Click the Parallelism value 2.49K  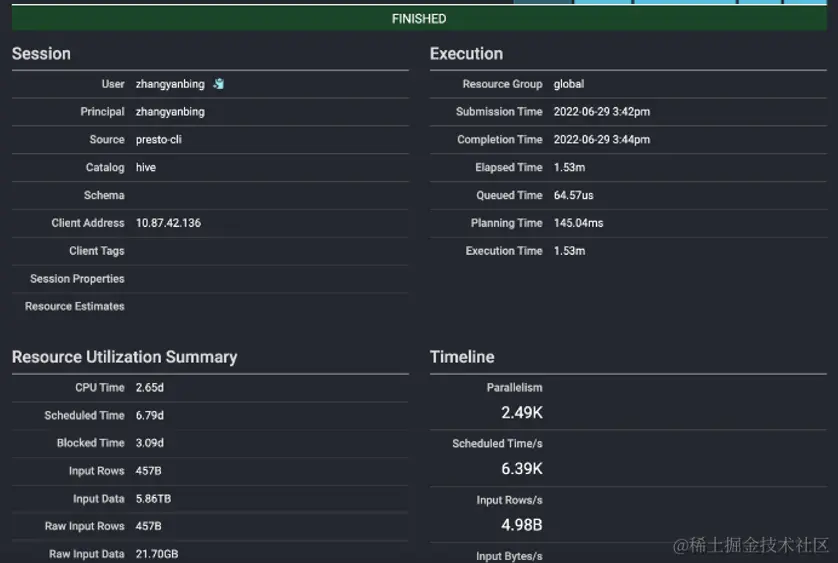pos(522,413)
